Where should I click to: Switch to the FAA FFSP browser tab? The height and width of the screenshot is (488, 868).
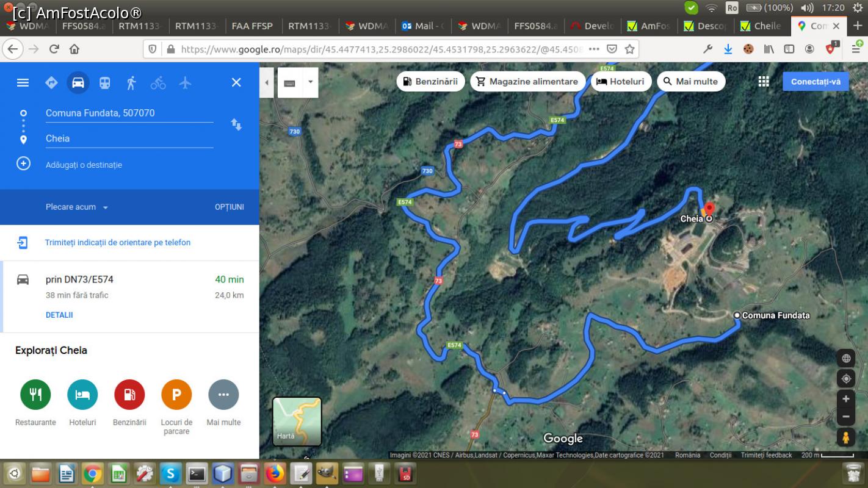(x=252, y=26)
